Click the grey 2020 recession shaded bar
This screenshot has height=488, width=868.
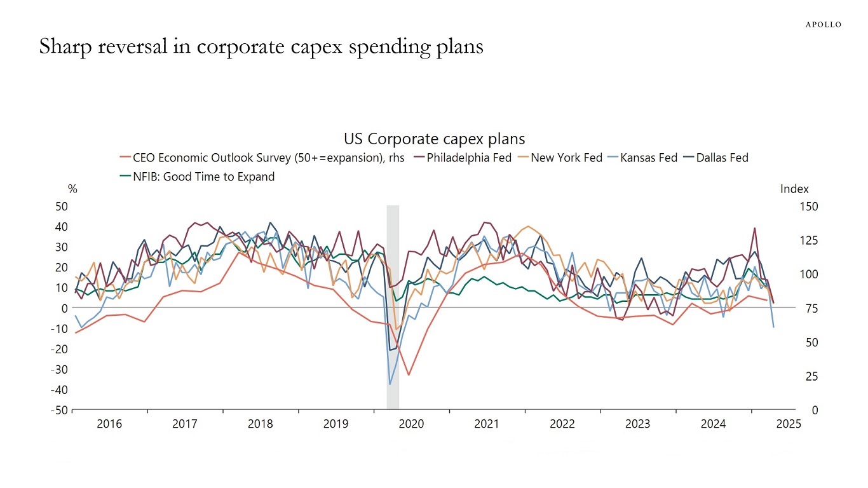pyautogui.click(x=393, y=308)
